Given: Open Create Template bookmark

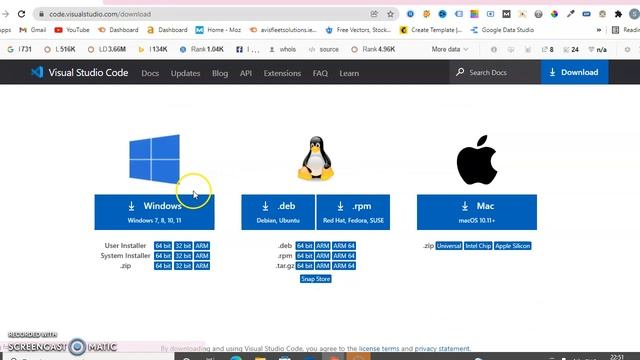Looking at the screenshot, I should 431,30.
